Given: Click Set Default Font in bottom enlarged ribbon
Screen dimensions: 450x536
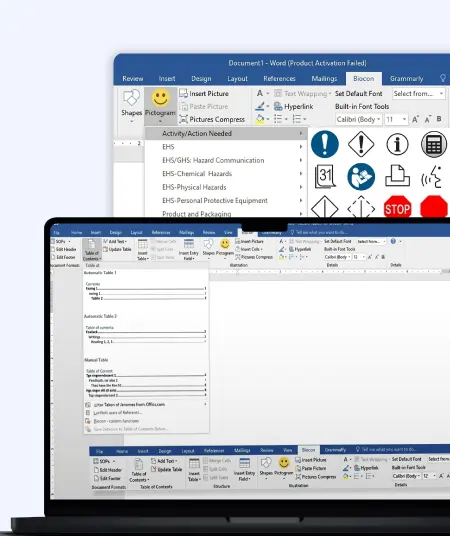Looking at the screenshot, I should pyautogui.click(x=406, y=459).
